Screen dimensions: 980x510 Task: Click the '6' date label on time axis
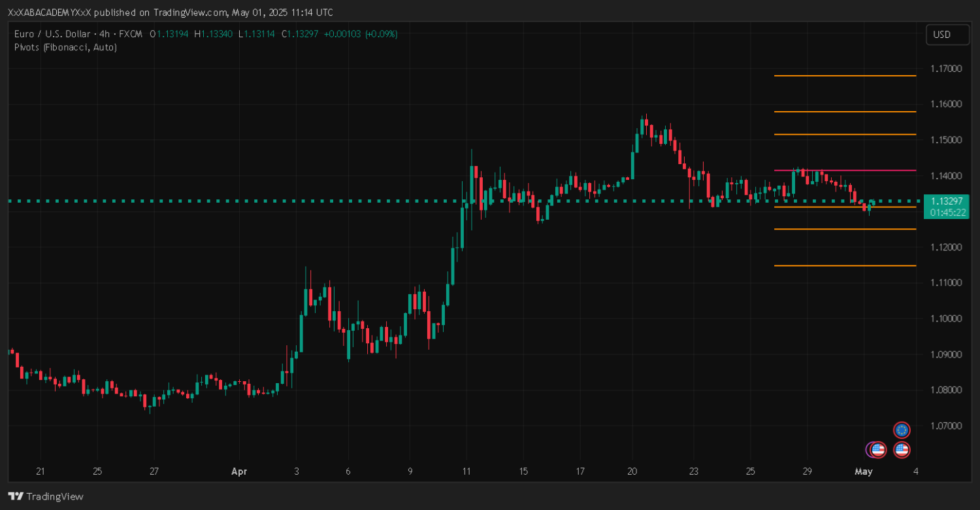[348, 471]
